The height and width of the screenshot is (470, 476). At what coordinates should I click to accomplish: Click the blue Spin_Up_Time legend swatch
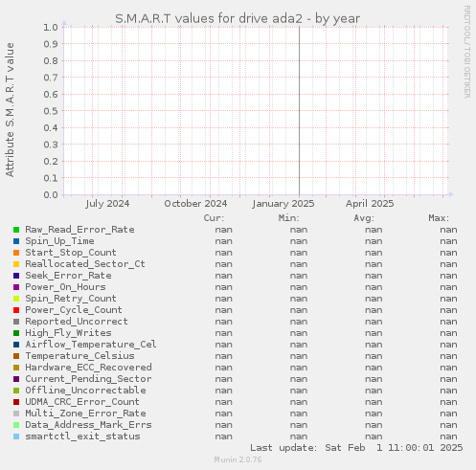point(16,241)
